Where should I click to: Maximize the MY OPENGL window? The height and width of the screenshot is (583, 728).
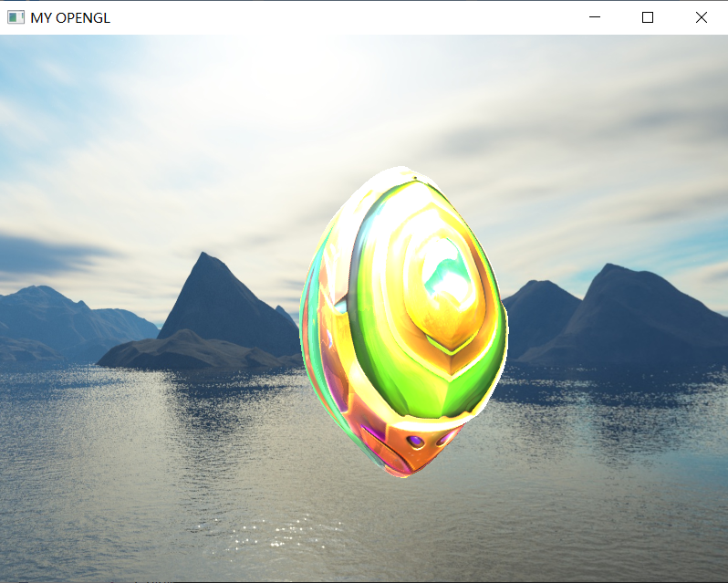[648, 17]
